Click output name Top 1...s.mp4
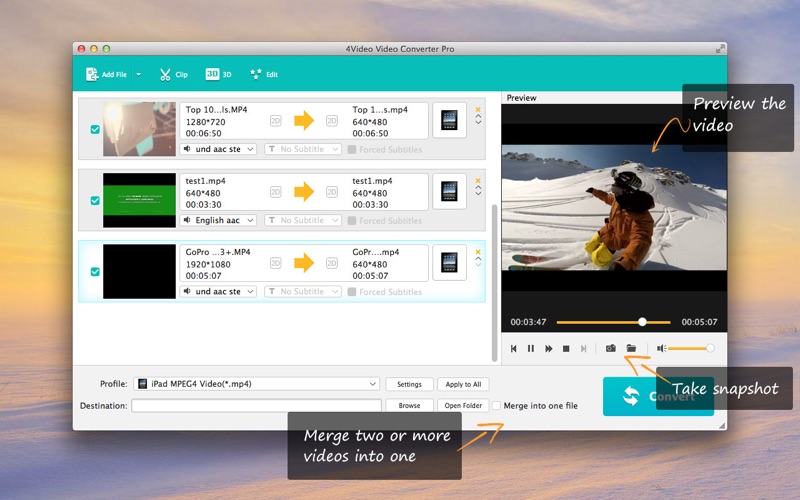 click(x=380, y=110)
